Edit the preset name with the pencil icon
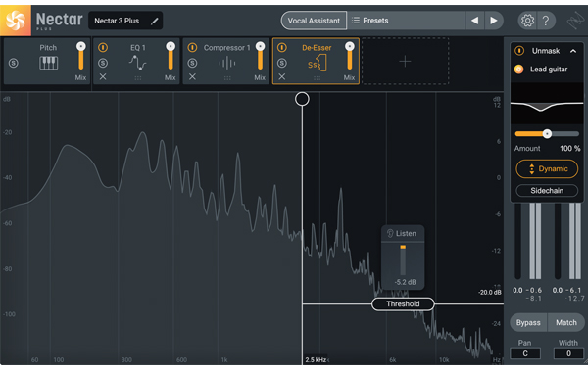 coord(154,21)
